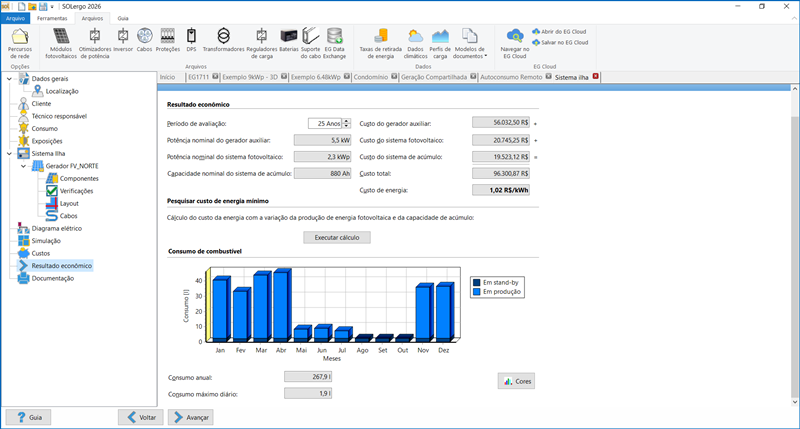Open chart Cores color settings
Image resolution: width=800 pixels, height=429 pixels.
tap(519, 381)
